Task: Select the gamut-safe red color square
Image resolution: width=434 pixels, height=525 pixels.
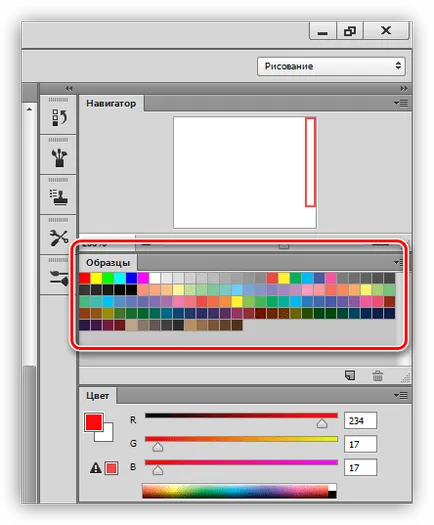Action: click(x=112, y=468)
